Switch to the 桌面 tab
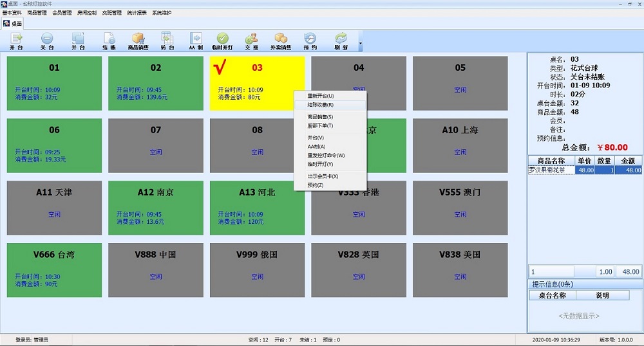 click(x=12, y=24)
